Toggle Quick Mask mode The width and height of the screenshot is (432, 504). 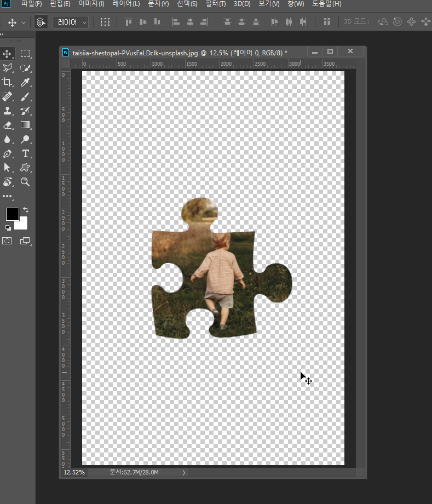click(7, 240)
